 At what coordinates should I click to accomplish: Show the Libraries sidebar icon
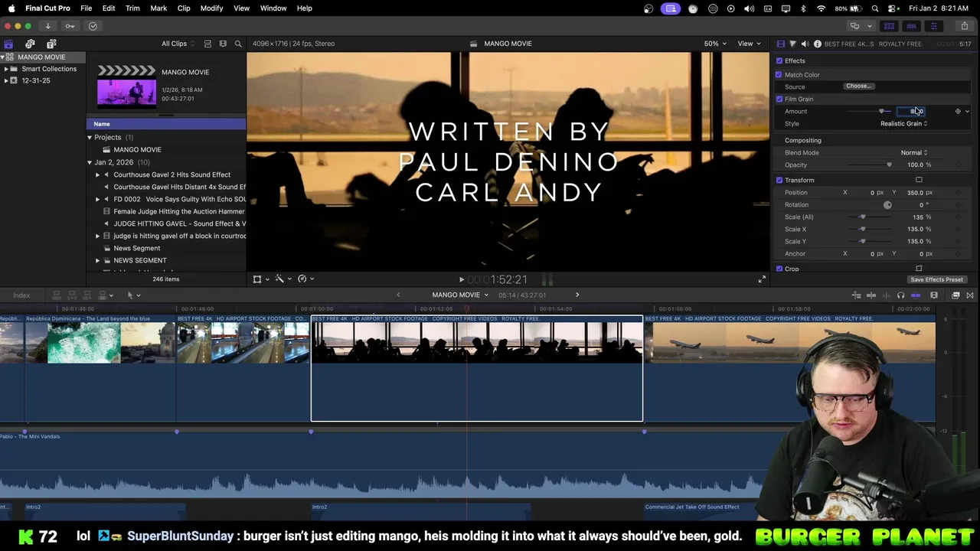tap(8, 44)
